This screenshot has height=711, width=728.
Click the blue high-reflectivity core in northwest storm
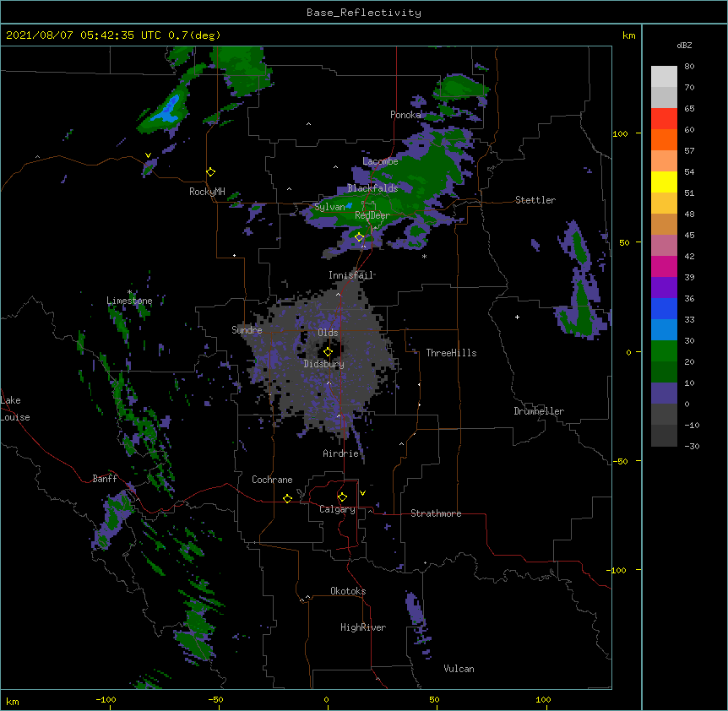(x=168, y=111)
